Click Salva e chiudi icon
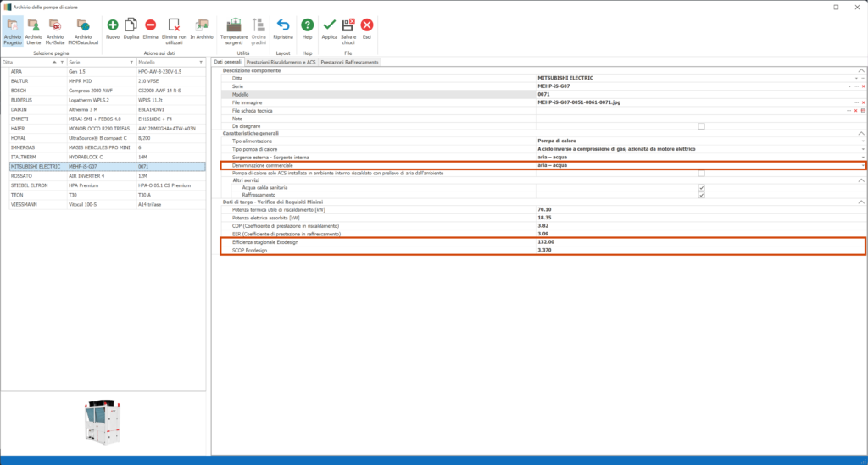Screen dimensions: 868x465 [348, 25]
